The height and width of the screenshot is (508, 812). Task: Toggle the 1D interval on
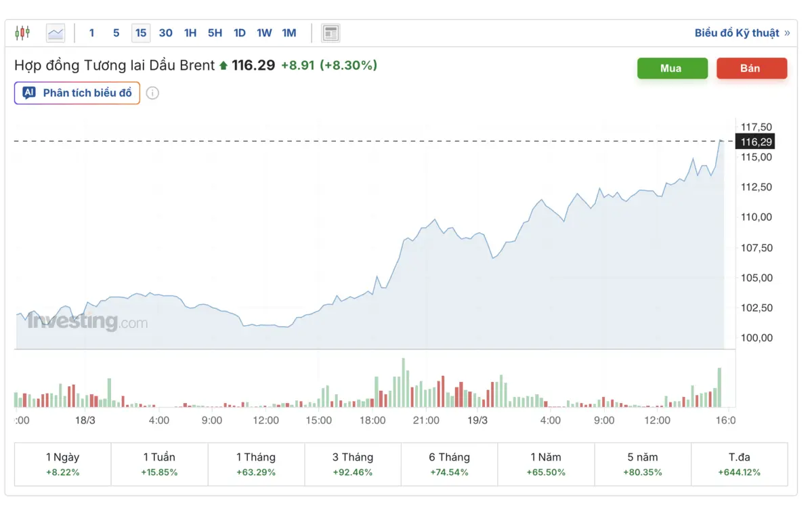(239, 32)
